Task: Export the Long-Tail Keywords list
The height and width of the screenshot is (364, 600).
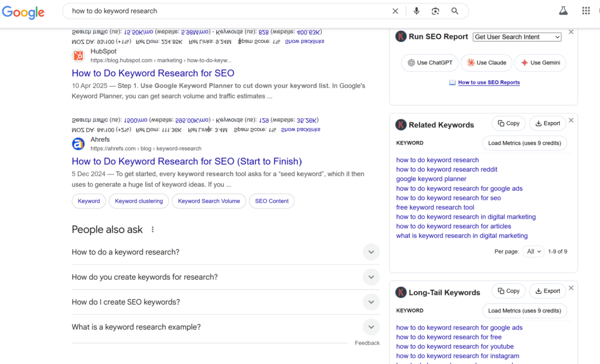Action: coord(548,291)
